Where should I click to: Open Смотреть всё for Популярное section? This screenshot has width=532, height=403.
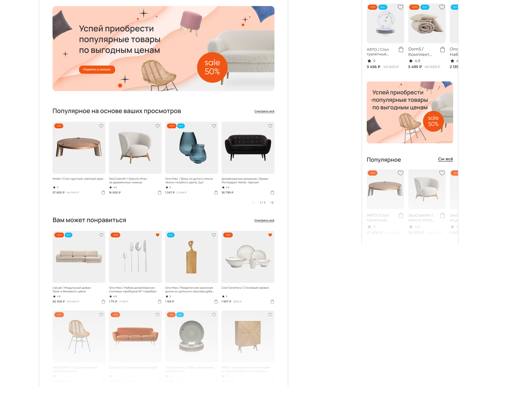(264, 111)
